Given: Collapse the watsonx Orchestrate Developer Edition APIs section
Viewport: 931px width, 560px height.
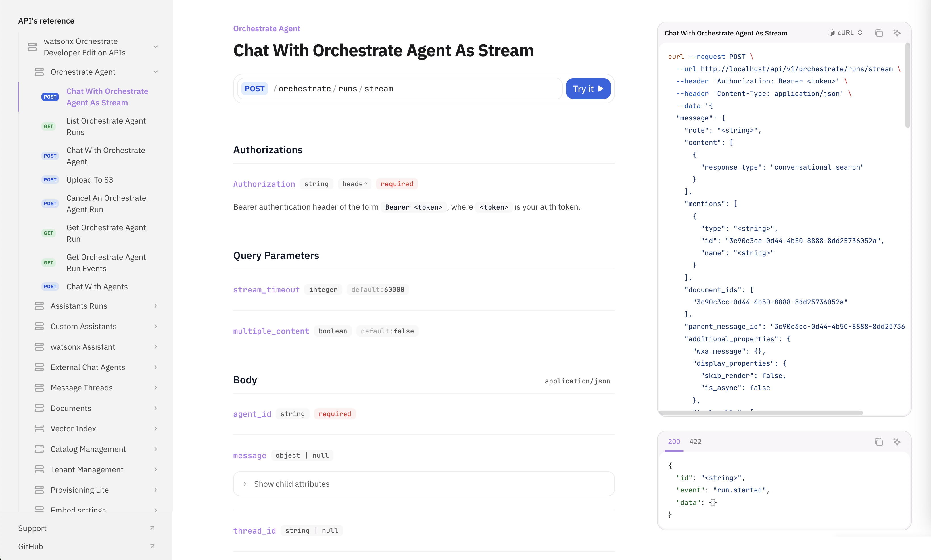Looking at the screenshot, I should [155, 47].
